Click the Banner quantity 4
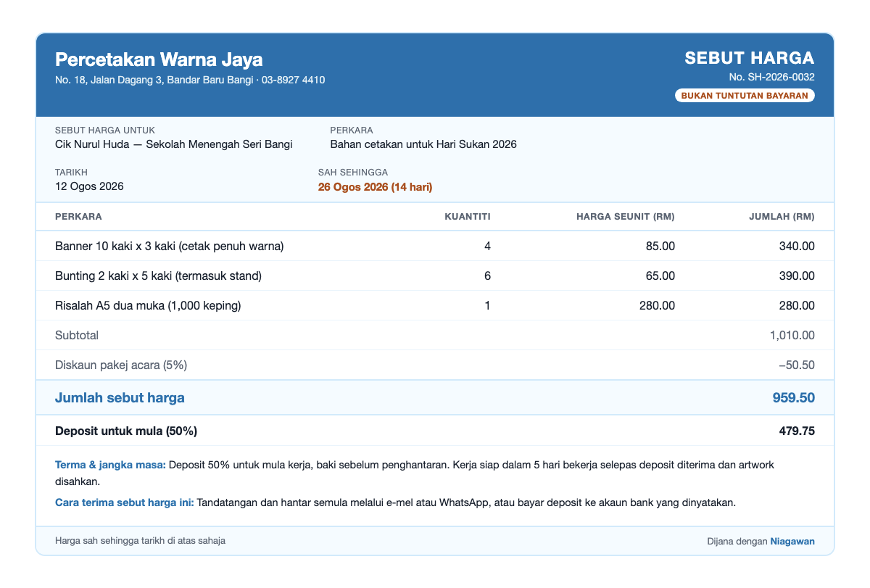The image size is (870, 588). pos(487,247)
